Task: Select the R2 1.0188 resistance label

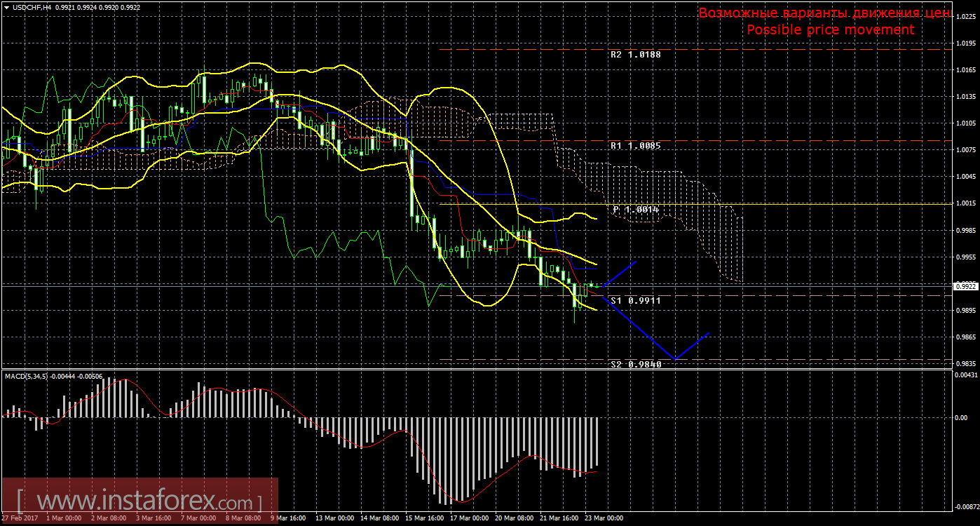Action: [635, 54]
